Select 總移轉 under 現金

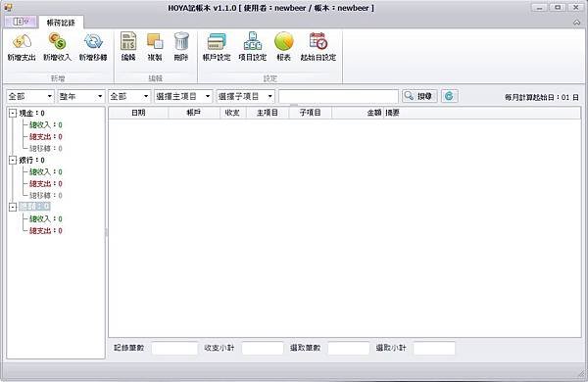(45, 149)
